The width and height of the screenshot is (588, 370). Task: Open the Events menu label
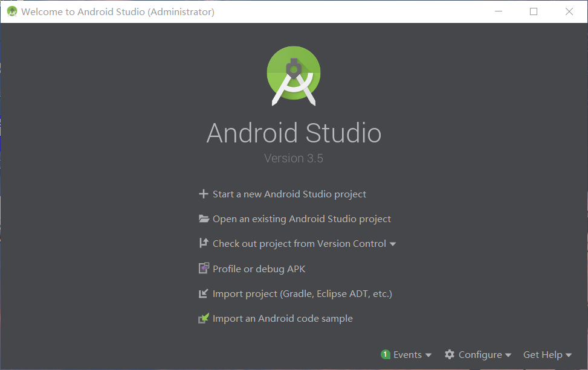click(x=407, y=355)
